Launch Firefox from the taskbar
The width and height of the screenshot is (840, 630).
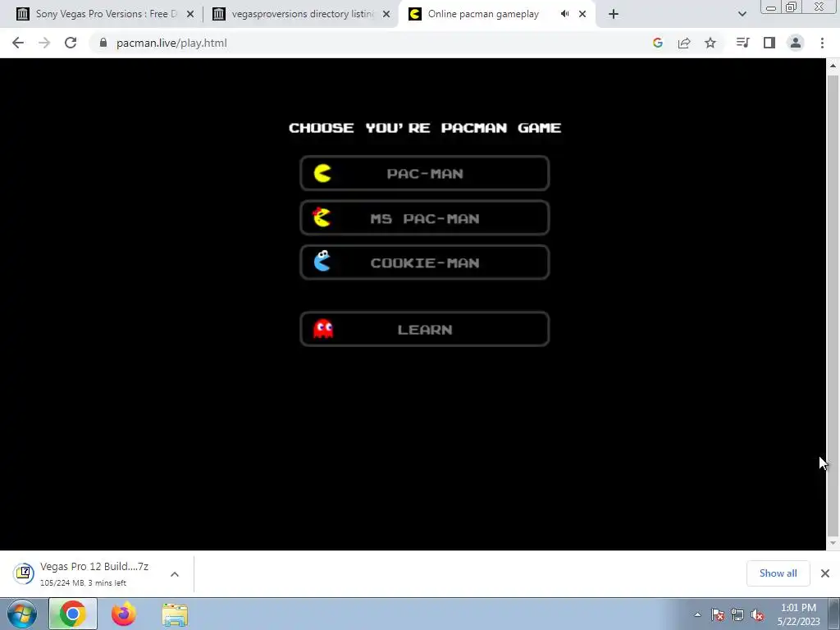(x=123, y=614)
